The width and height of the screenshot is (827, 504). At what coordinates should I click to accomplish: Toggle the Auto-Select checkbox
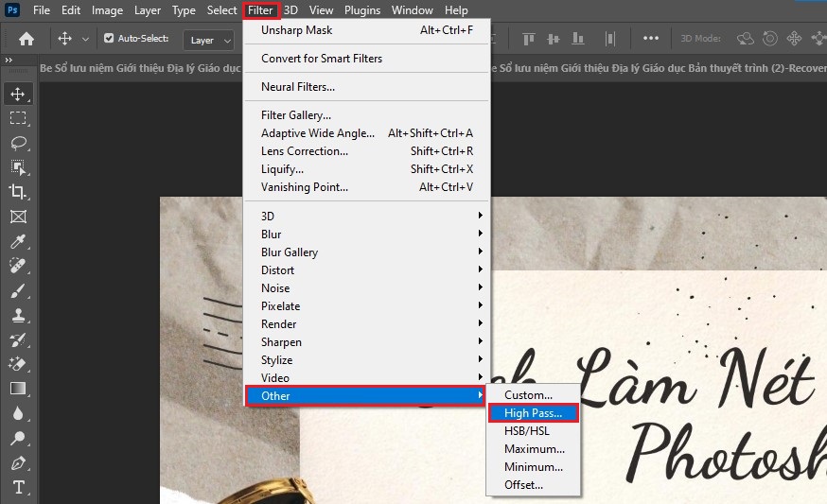109,38
